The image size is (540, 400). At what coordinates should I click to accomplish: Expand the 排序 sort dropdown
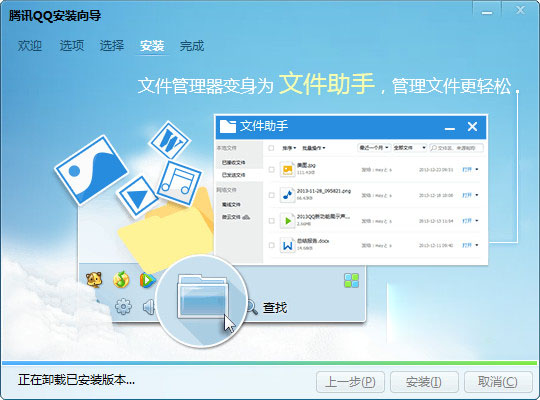(x=289, y=148)
